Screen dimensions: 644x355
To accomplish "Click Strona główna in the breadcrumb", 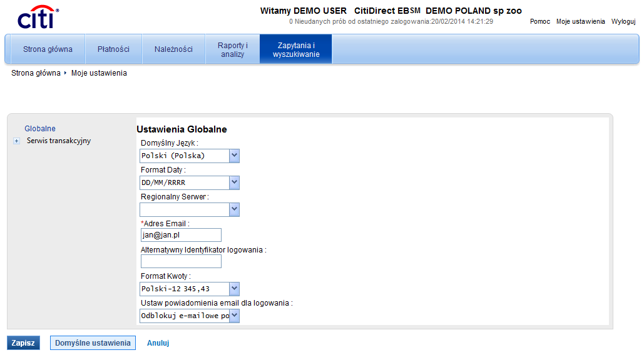I will tap(36, 73).
